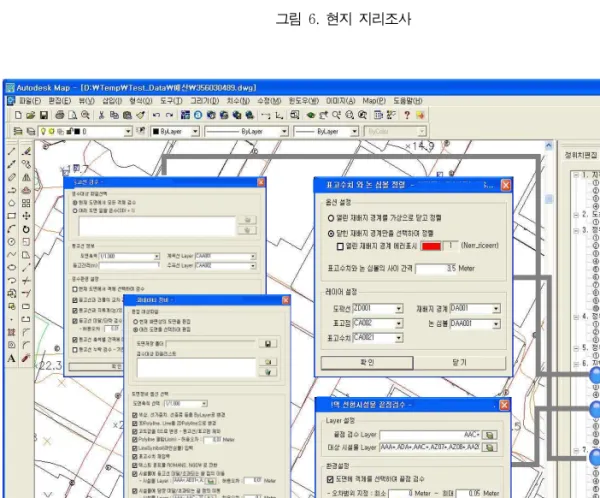
Task: Toggle '표고수치' checkbox in data dialog
Action: point(135,456)
